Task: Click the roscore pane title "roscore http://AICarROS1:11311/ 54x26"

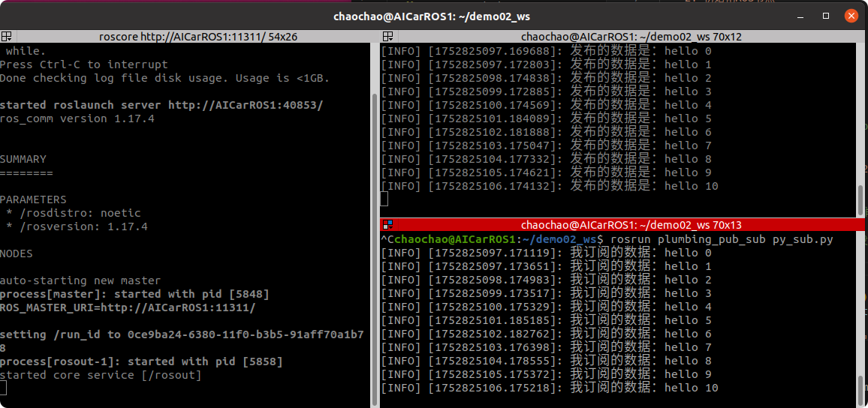Action: pos(198,37)
